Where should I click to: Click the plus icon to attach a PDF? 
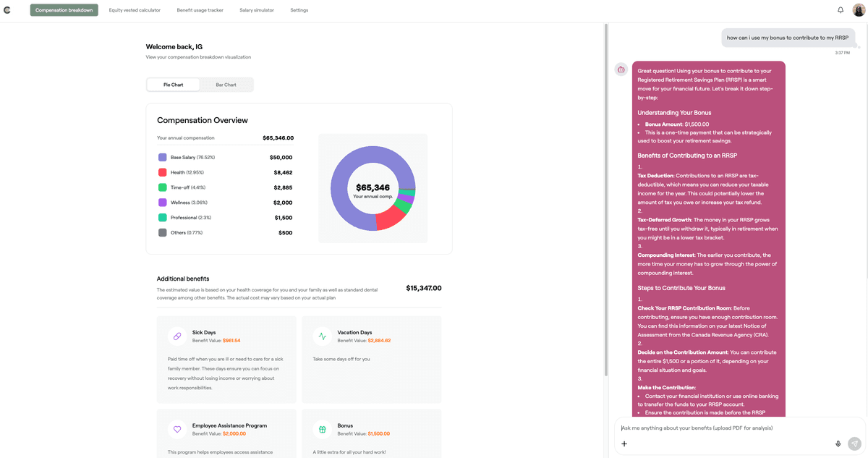point(623,442)
